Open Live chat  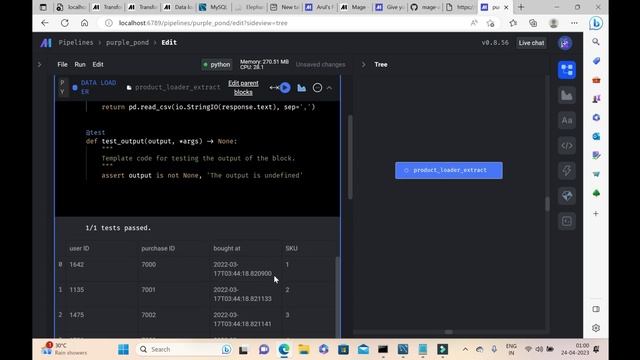(x=531, y=43)
